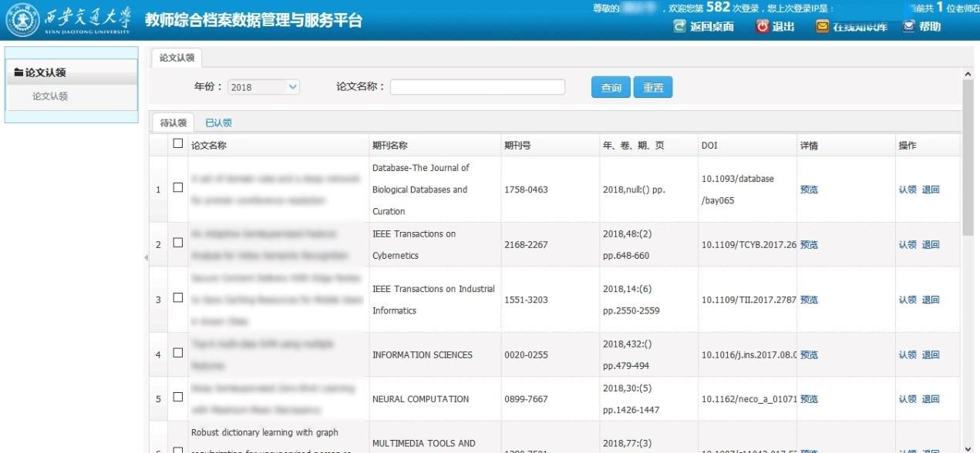Click the Xi'an Jiaotong University logo

69,21
